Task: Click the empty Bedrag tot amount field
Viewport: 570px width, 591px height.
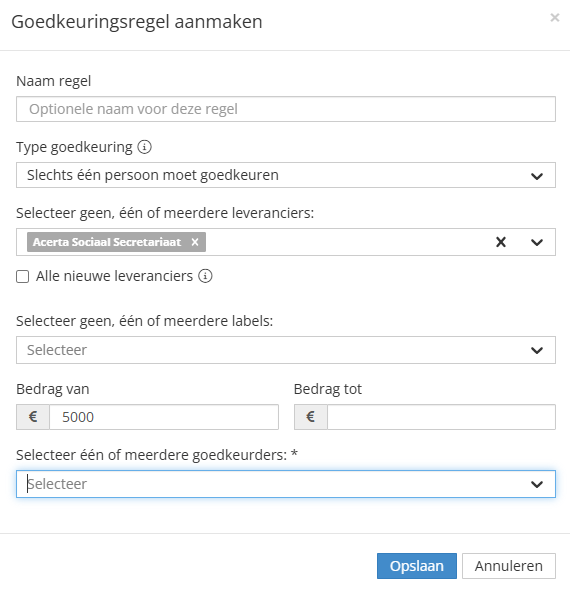Action: tap(441, 417)
